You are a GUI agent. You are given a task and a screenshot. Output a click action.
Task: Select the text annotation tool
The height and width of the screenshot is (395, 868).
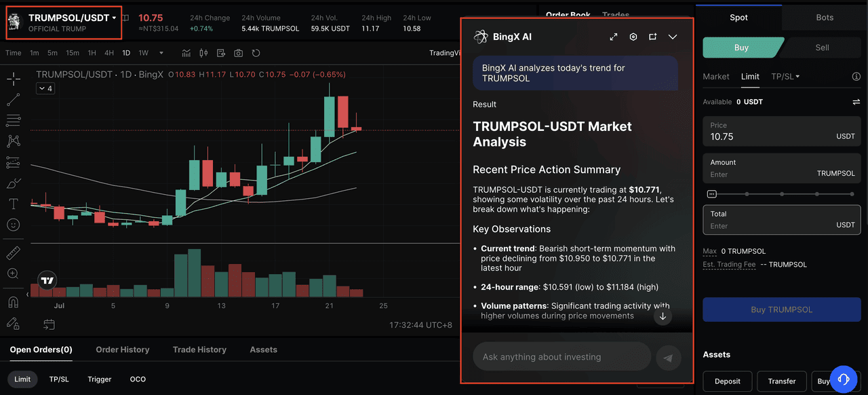(13, 204)
